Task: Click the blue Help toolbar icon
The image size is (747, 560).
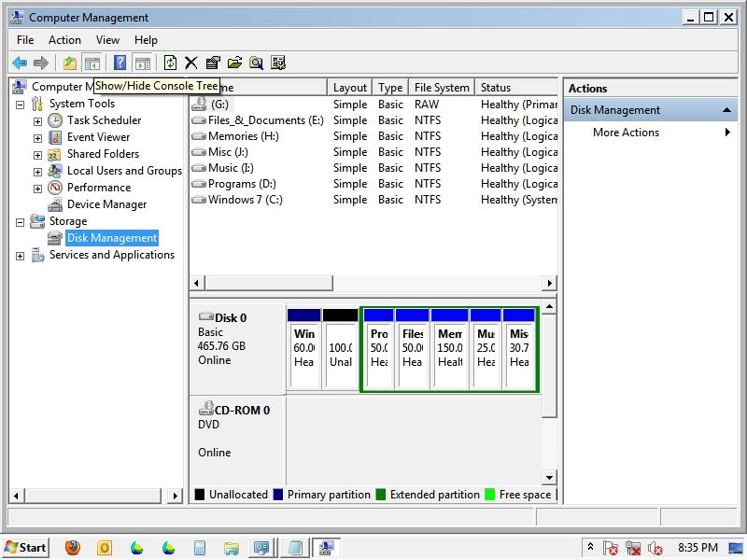Action: click(x=120, y=63)
